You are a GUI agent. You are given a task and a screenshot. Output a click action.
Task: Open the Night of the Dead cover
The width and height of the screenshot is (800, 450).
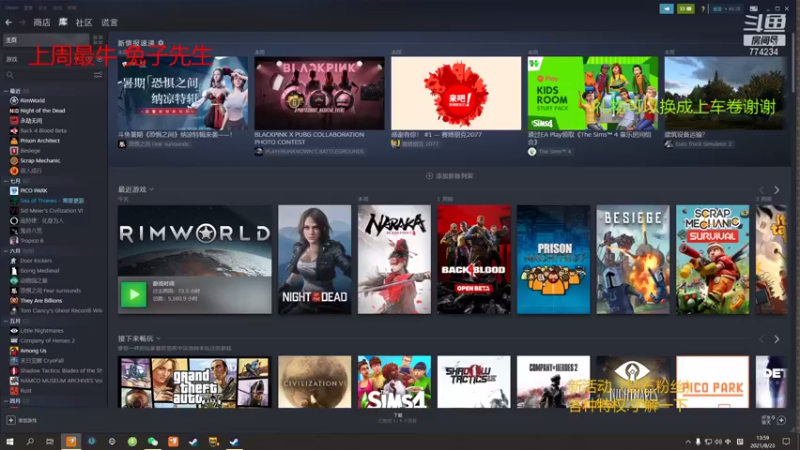pyautogui.click(x=314, y=259)
